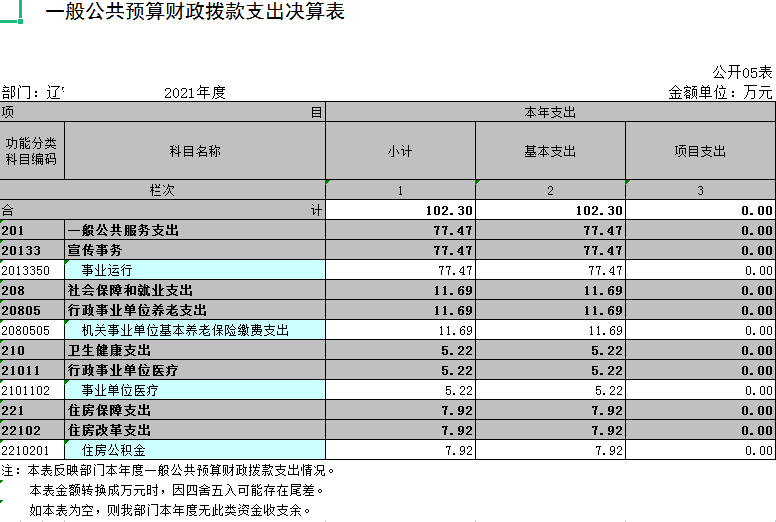Select code cell 20805
The width and height of the screenshot is (776, 522).
click(x=32, y=310)
